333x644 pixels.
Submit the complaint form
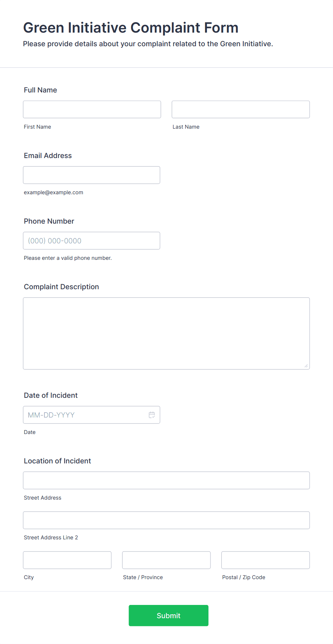coord(169,615)
